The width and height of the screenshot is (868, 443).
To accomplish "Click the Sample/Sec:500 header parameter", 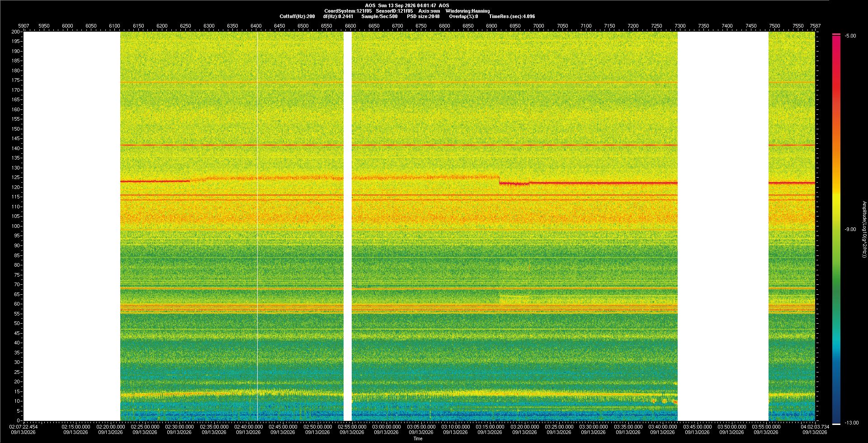I will click(x=379, y=16).
